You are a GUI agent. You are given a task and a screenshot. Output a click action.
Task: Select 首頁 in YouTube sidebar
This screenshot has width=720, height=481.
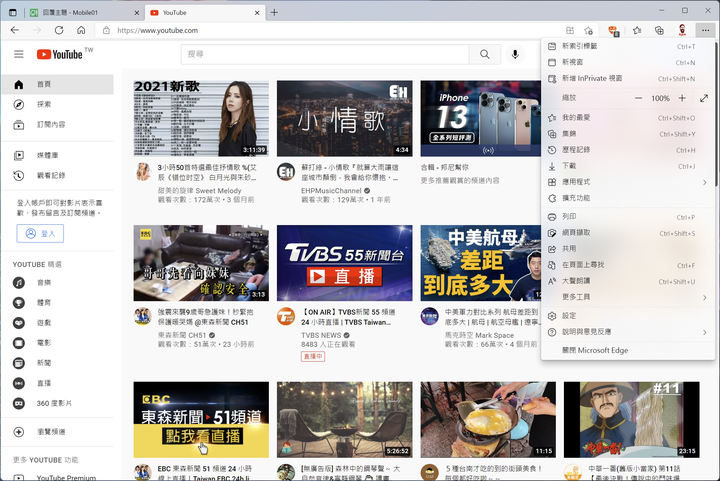tap(57, 84)
